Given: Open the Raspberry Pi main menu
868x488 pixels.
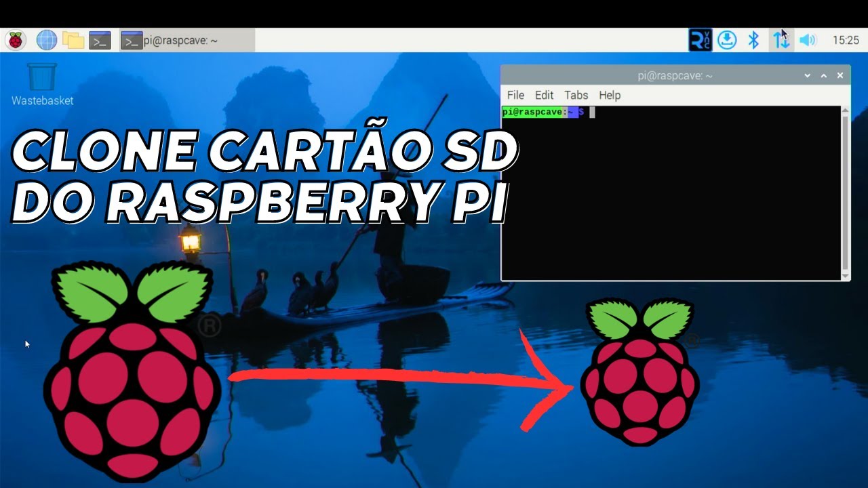Looking at the screenshot, I should click(15, 40).
